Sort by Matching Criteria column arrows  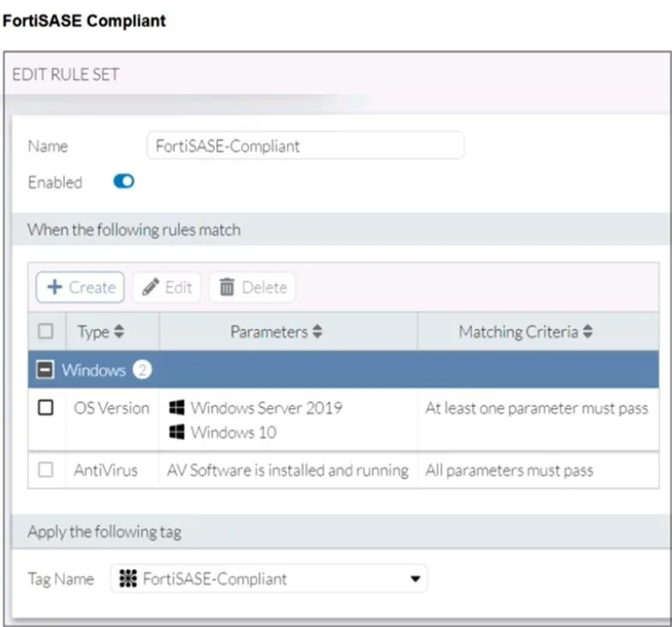[x=587, y=331]
